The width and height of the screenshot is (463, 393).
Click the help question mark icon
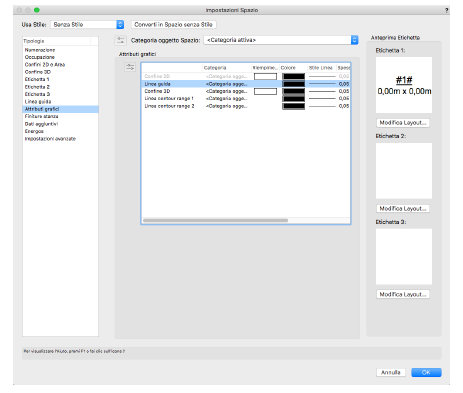point(446,10)
